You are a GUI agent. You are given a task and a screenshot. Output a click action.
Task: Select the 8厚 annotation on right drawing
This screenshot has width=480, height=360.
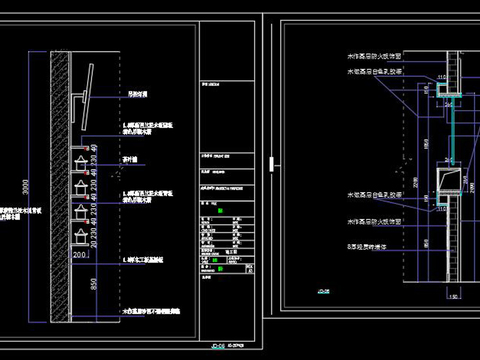tap(366, 247)
